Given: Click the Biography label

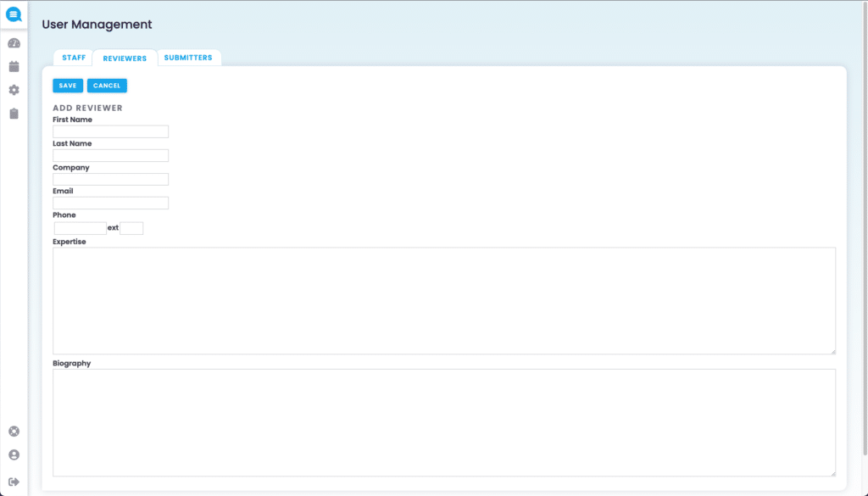Looking at the screenshot, I should (72, 364).
